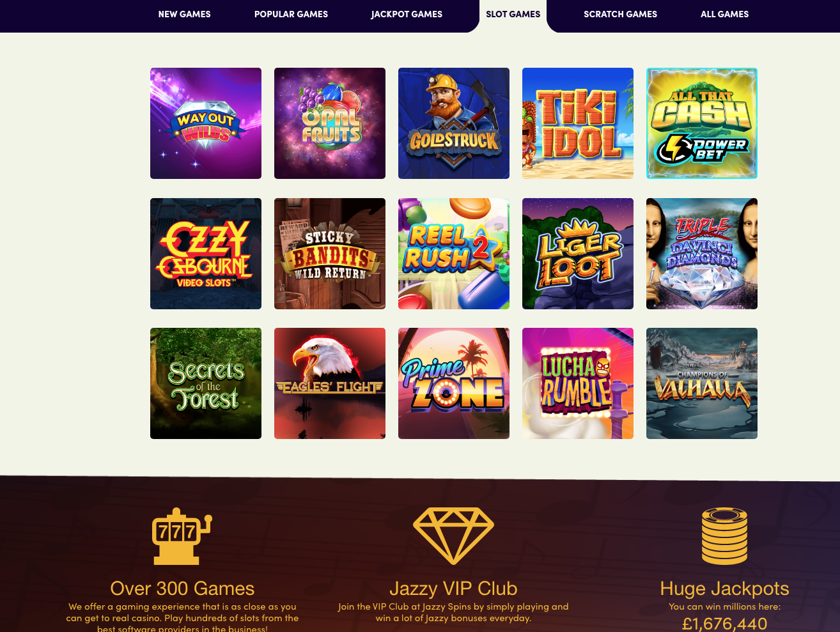The width and height of the screenshot is (840, 632).
Task: Select Triple Da Vinci Diamonds game
Action: coord(702,254)
